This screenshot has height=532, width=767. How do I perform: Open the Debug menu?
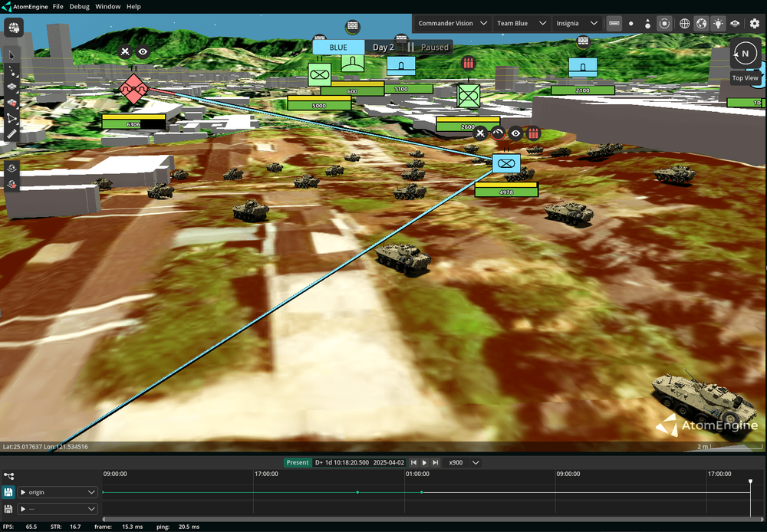[79, 6]
